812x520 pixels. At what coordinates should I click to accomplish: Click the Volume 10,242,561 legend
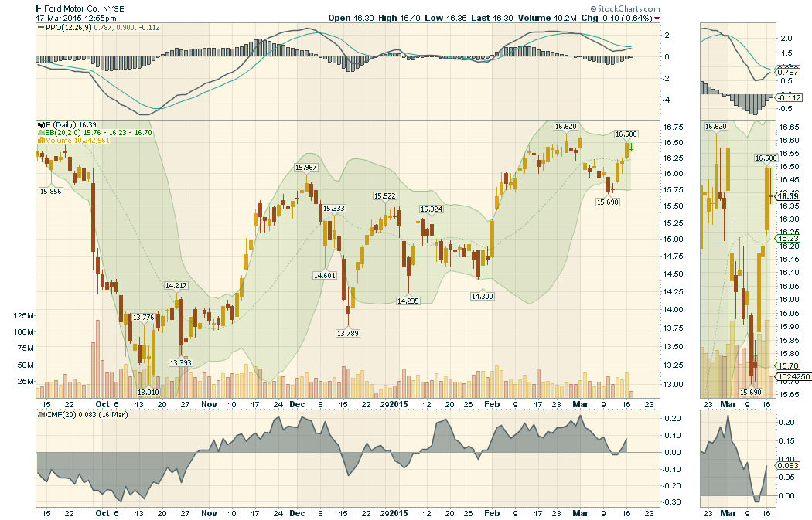tap(77, 140)
